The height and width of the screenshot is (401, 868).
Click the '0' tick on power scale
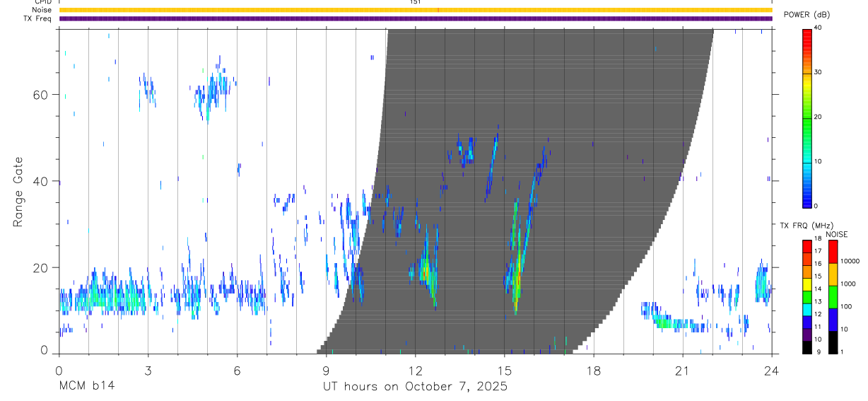[816, 206]
